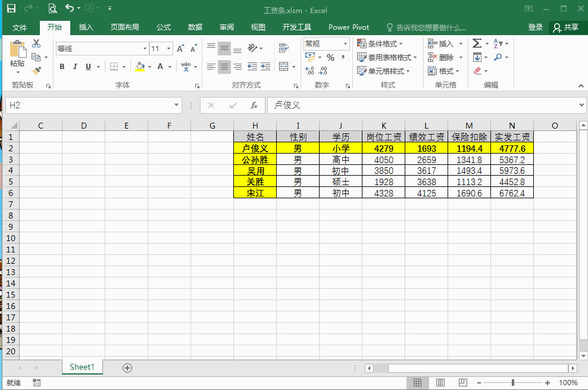Click the AutoSum sigma icon
The height and width of the screenshot is (390, 588).
coord(477,43)
